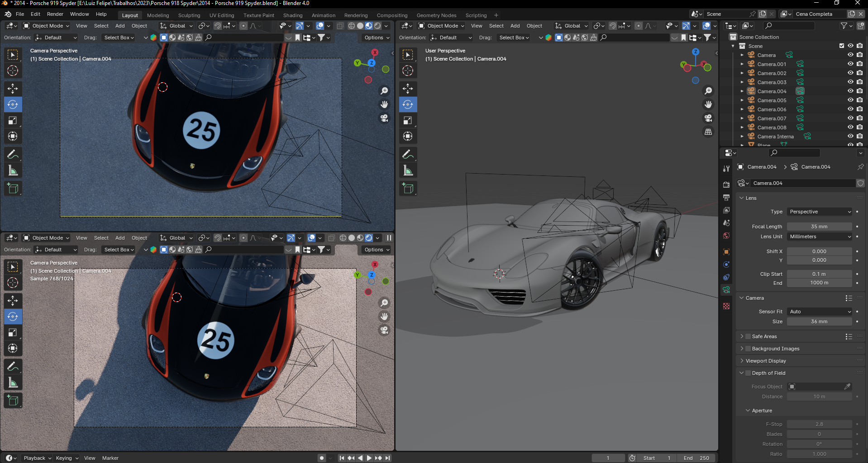Screen dimensions: 868x463
Task: Open Lens Unit Millimeters dropdown
Action: (820, 236)
